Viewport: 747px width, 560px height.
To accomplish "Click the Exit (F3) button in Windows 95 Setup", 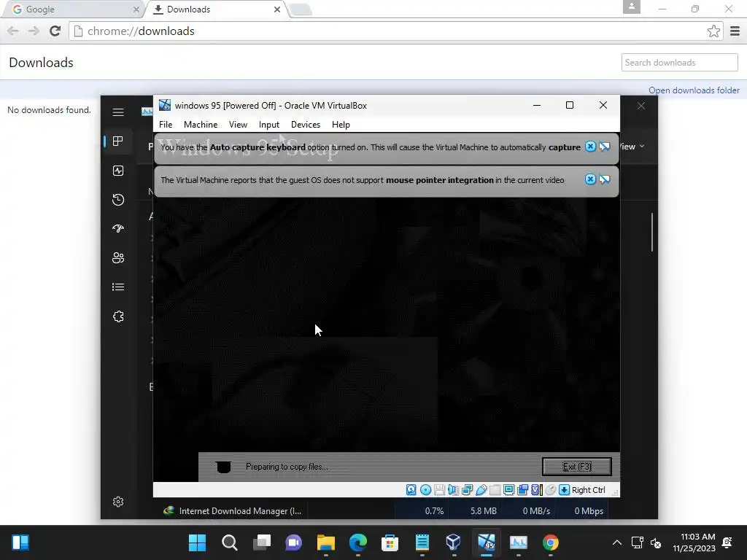I will (x=576, y=467).
